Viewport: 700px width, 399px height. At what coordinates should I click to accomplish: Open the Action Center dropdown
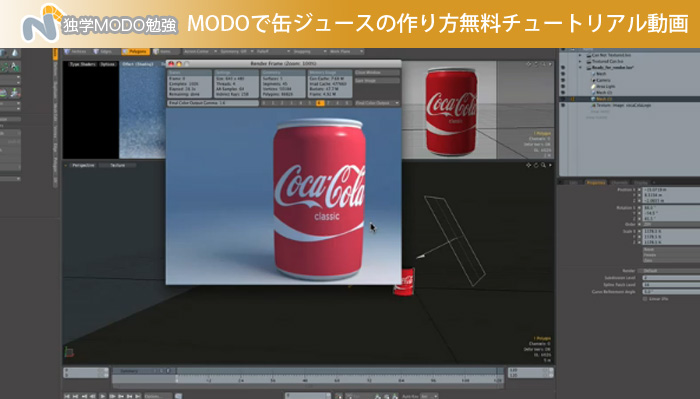(200, 52)
